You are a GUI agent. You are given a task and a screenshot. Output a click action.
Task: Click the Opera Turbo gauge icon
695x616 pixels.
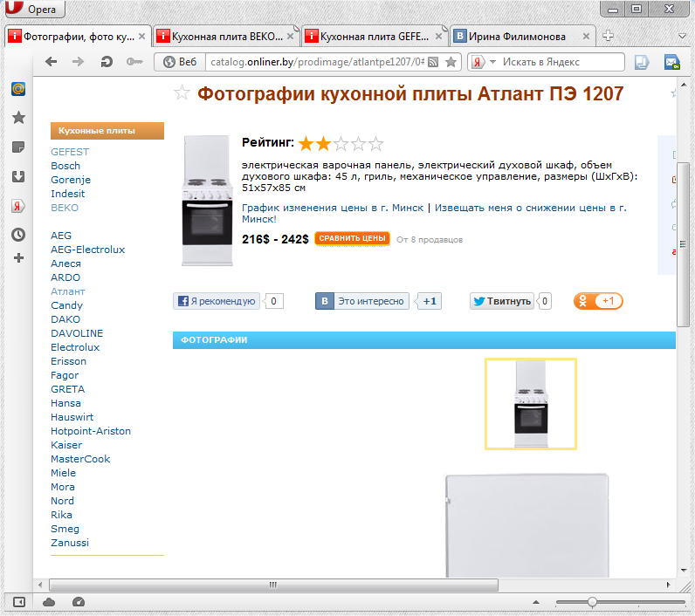(79, 602)
